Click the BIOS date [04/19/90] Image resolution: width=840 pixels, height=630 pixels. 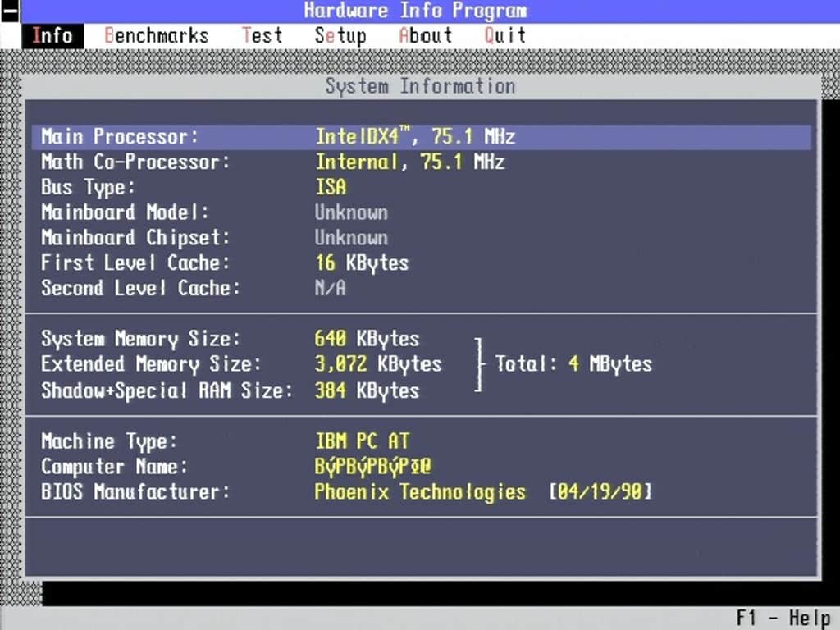click(600, 492)
